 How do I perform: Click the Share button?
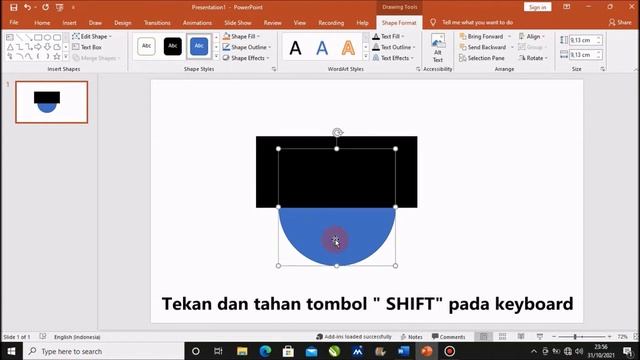click(x=620, y=22)
